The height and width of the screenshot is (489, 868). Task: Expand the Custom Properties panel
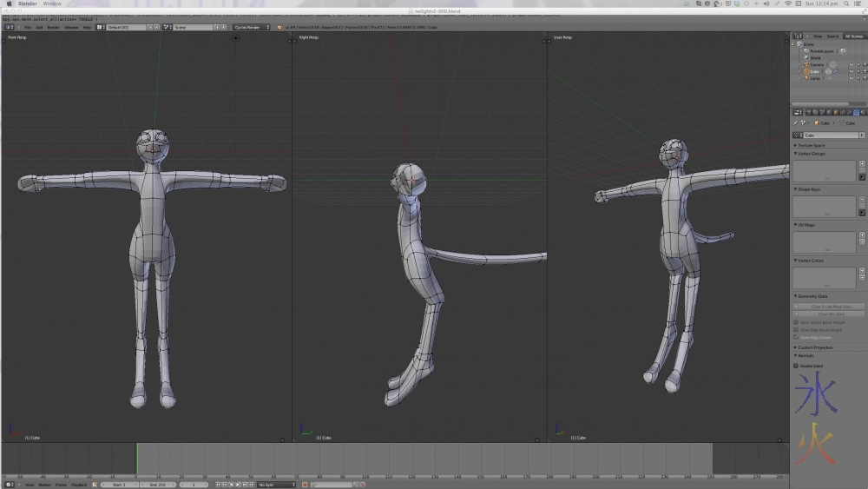tap(814, 347)
